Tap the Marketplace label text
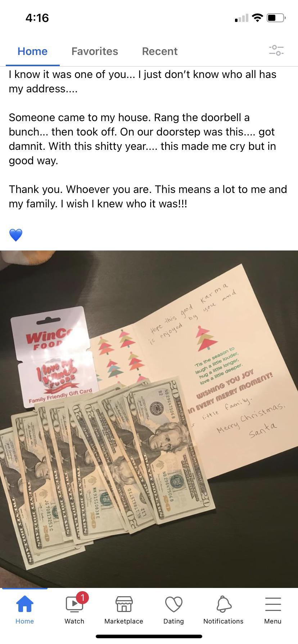 124,621
